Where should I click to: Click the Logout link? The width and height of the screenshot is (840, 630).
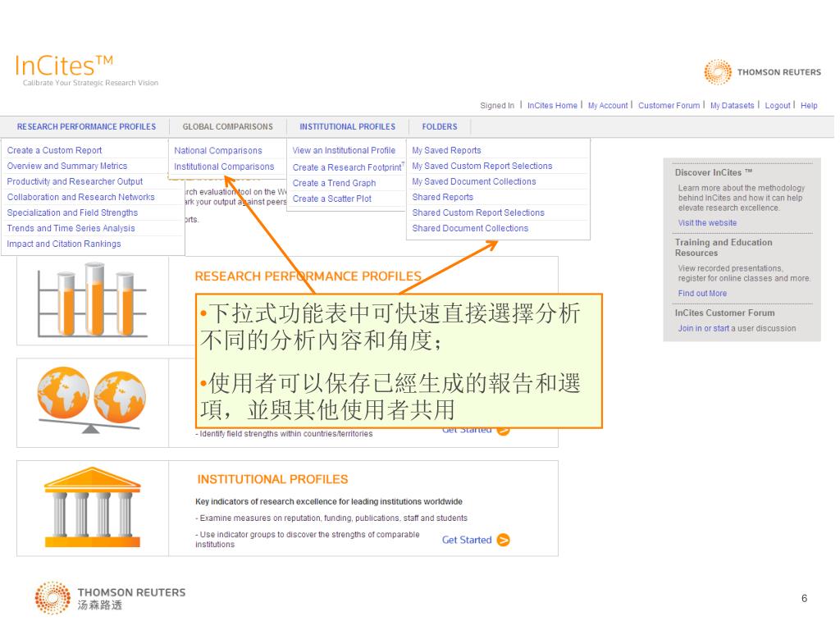[778, 106]
